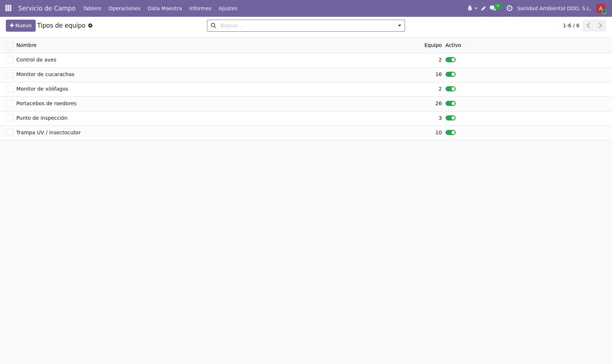Sort the list by Activo column
This screenshot has height=364, width=612.
(453, 45)
